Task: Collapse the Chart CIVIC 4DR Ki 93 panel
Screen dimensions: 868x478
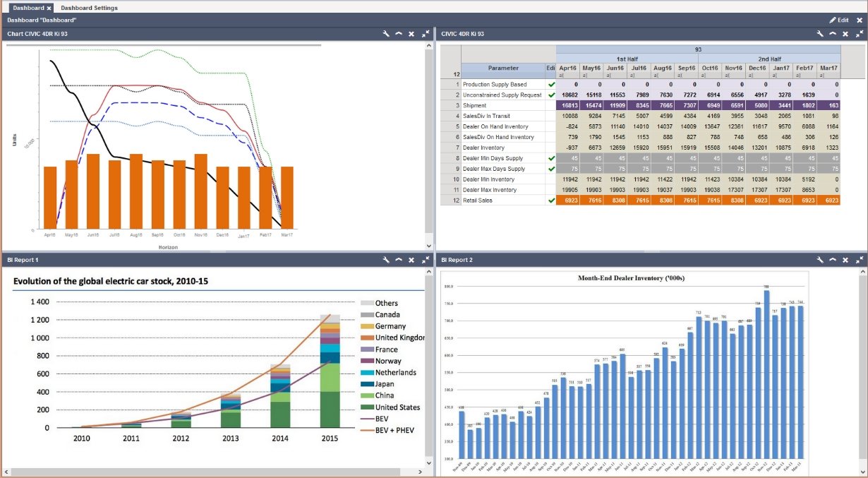Action: (399, 34)
